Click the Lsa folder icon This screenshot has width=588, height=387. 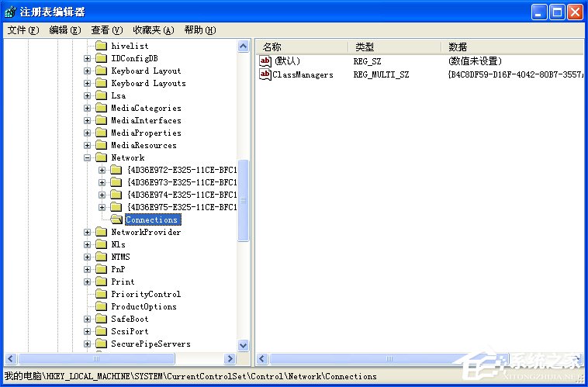point(101,95)
